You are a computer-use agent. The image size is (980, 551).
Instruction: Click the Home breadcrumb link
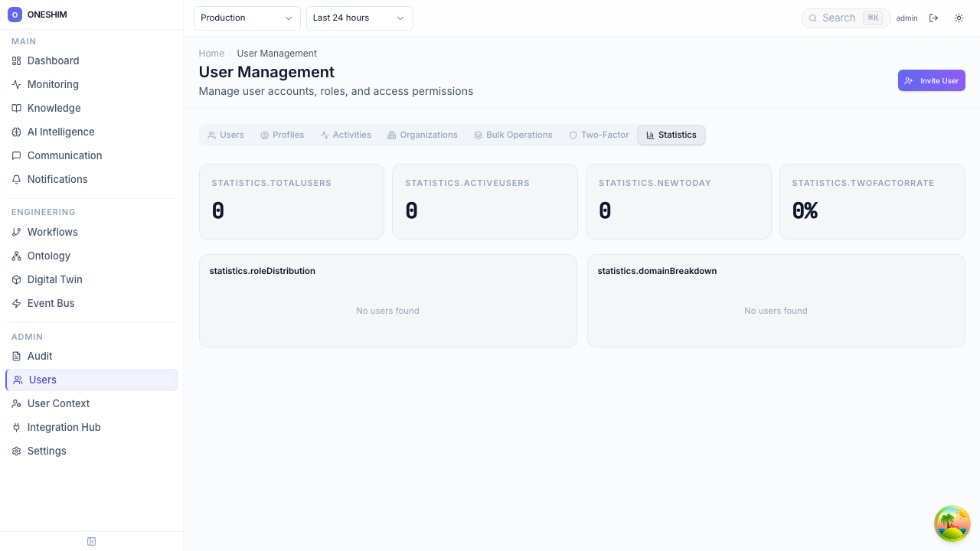211,54
